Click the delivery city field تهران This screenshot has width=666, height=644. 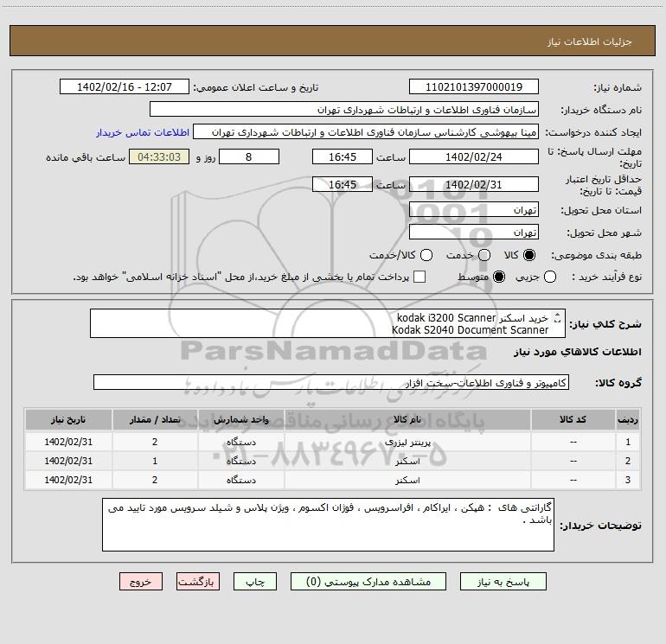(474, 233)
